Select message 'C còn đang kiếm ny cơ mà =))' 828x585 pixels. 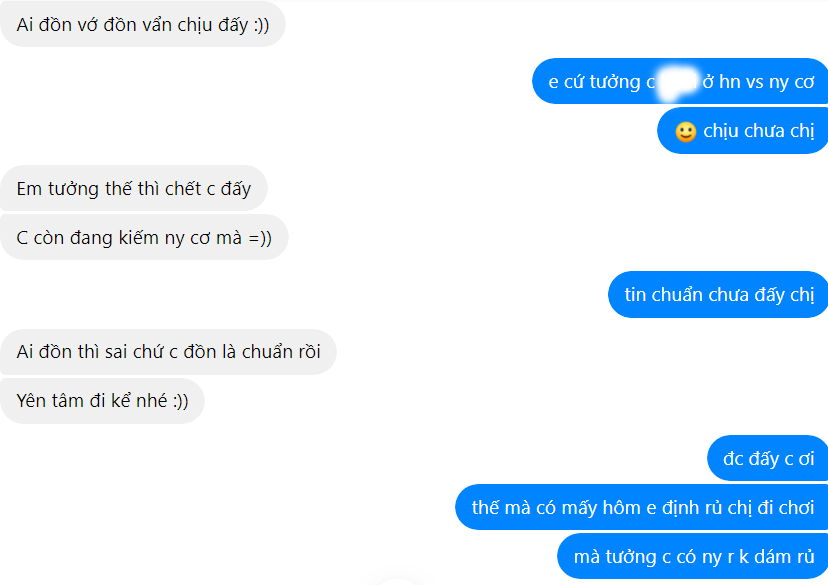[x=144, y=238]
